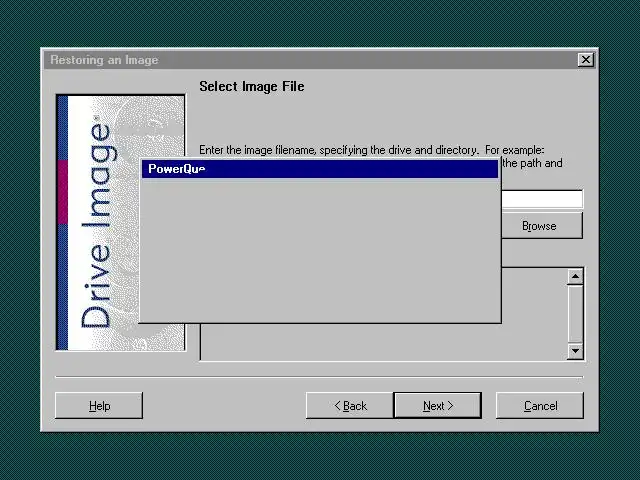Image resolution: width=640 pixels, height=480 pixels.
Task: Cancel the Restoring an Image wizard
Action: (x=540, y=406)
